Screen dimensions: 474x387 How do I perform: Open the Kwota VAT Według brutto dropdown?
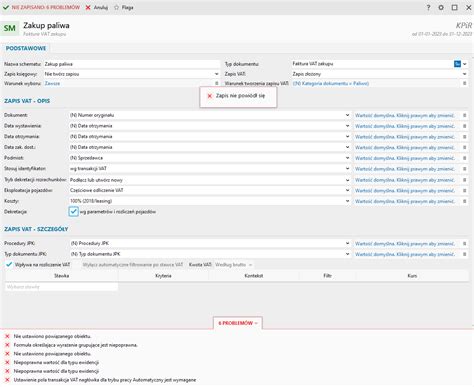(x=234, y=265)
